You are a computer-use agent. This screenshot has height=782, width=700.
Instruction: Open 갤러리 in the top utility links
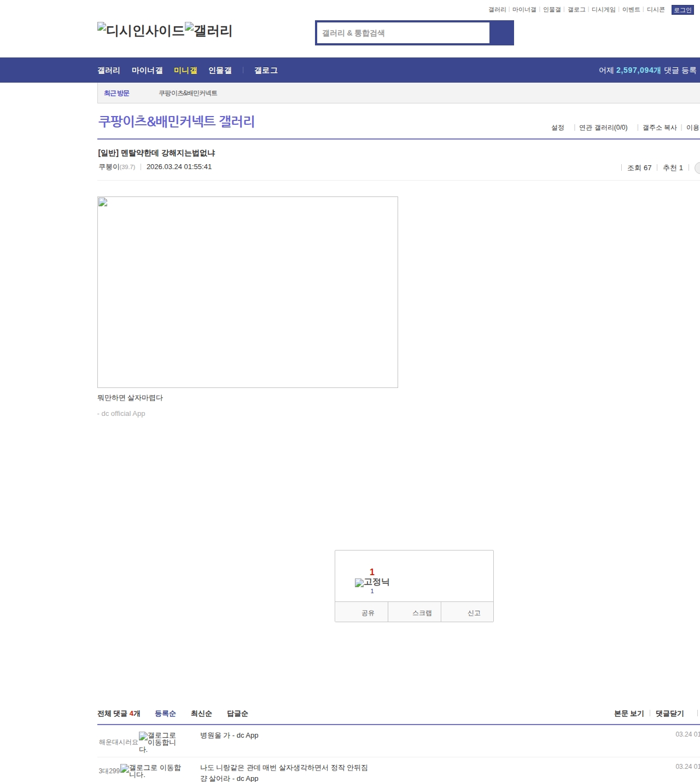point(497,10)
